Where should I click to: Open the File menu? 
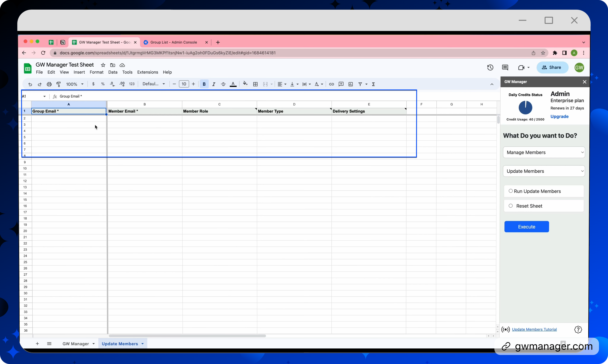pyautogui.click(x=39, y=72)
